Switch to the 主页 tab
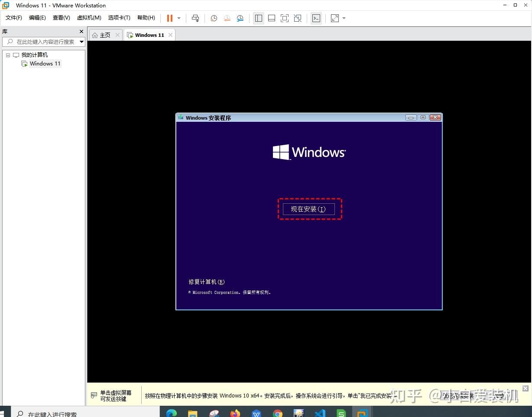Screen dimensions: 532x417 coord(104,35)
